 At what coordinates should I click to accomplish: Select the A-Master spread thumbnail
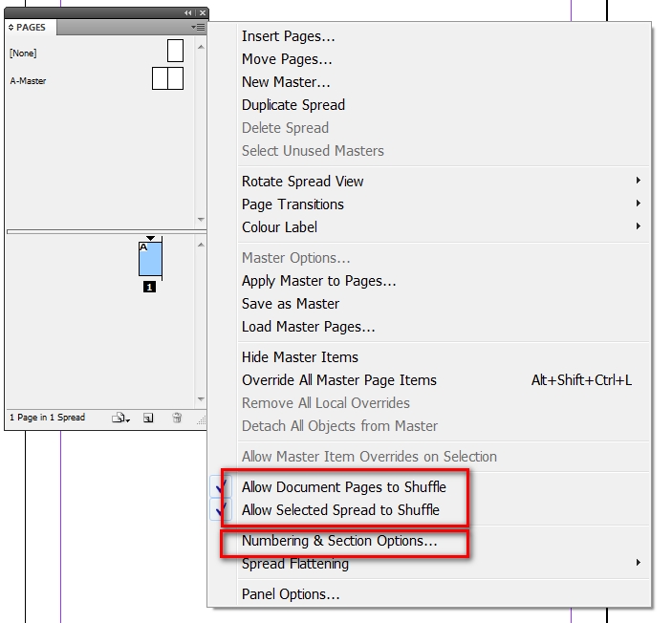pos(167,78)
